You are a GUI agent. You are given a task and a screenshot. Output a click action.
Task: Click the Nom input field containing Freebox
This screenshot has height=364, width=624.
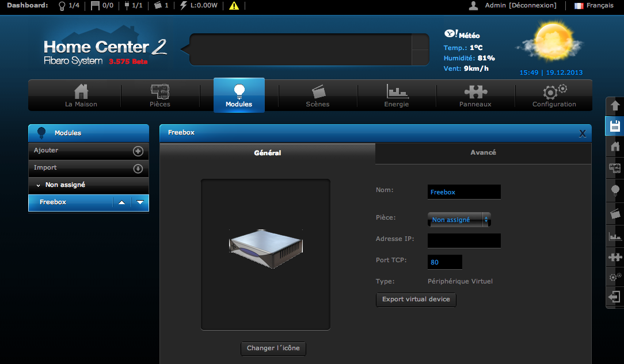click(x=464, y=191)
